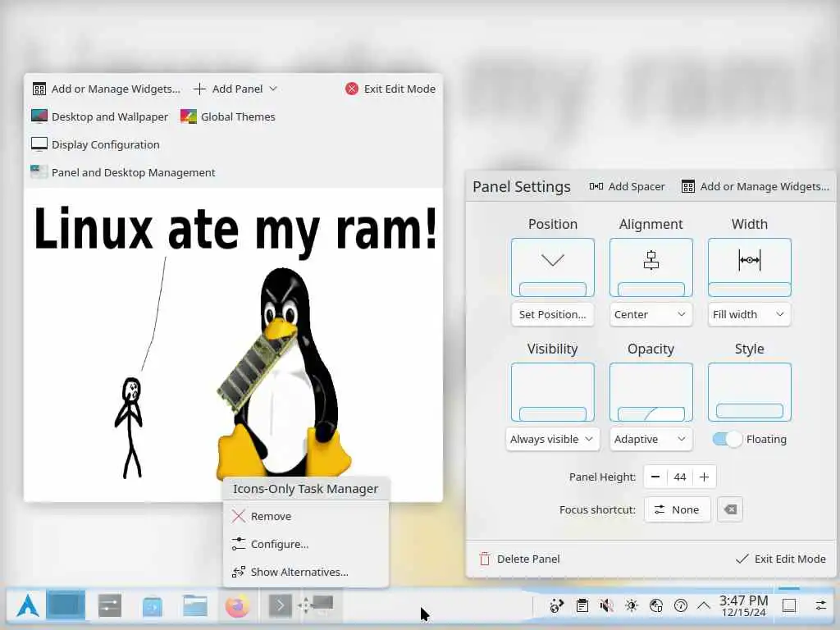The width and height of the screenshot is (840, 630).
Task: Launch Firefox from the taskbar
Action: coord(237,606)
